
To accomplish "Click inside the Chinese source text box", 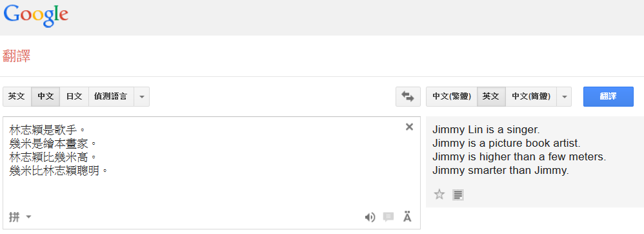I will [212, 173].
